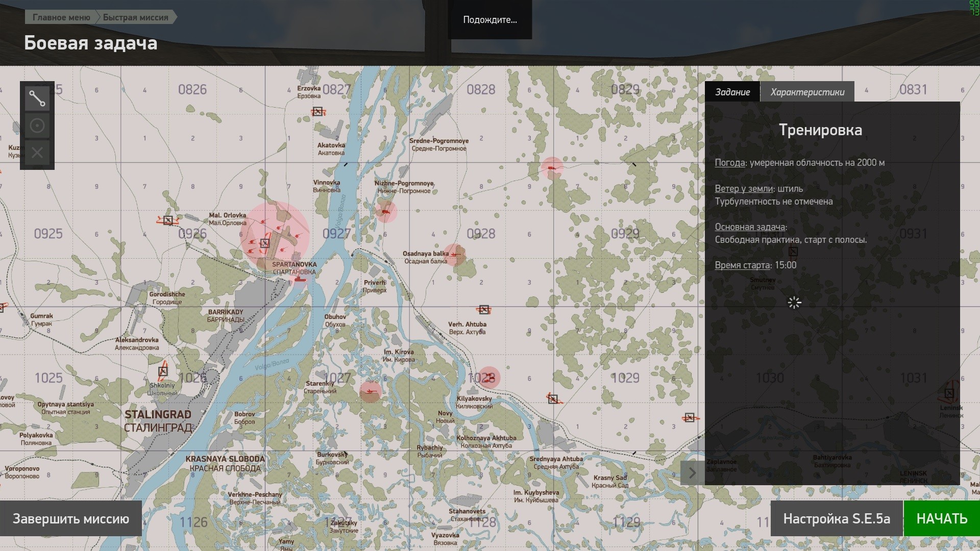The height and width of the screenshot is (551, 980).
Task: Click red unit marker in grid 1028
Action: pyautogui.click(x=489, y=378)
